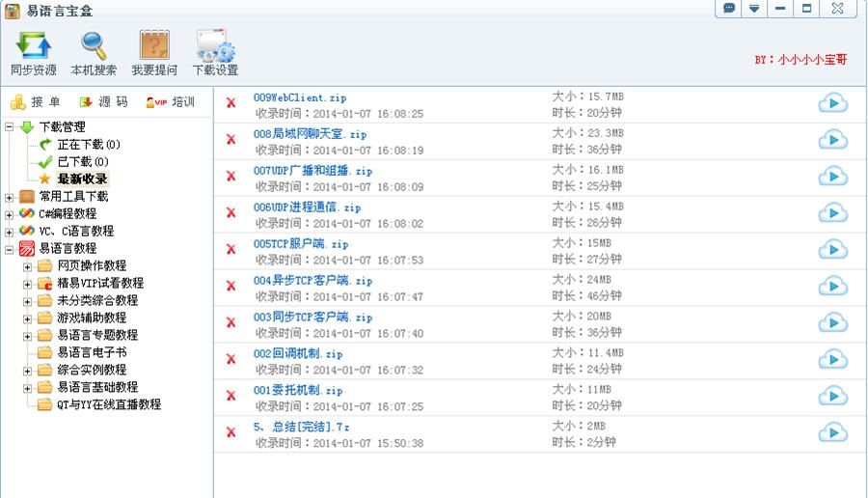Open 006UDP进程通信.zip file link
Viewport: 868px width, 498px height.
(x=308, y=207)
